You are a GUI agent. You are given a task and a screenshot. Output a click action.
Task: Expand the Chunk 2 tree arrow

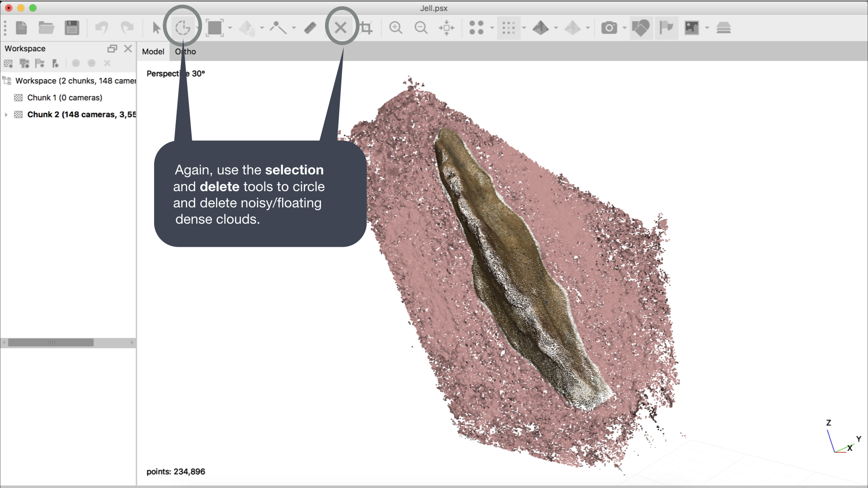pos(6,115)
